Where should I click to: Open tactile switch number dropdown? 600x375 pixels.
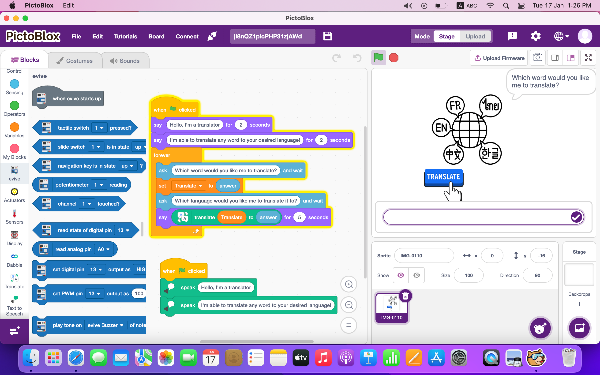tap(99, 128)
